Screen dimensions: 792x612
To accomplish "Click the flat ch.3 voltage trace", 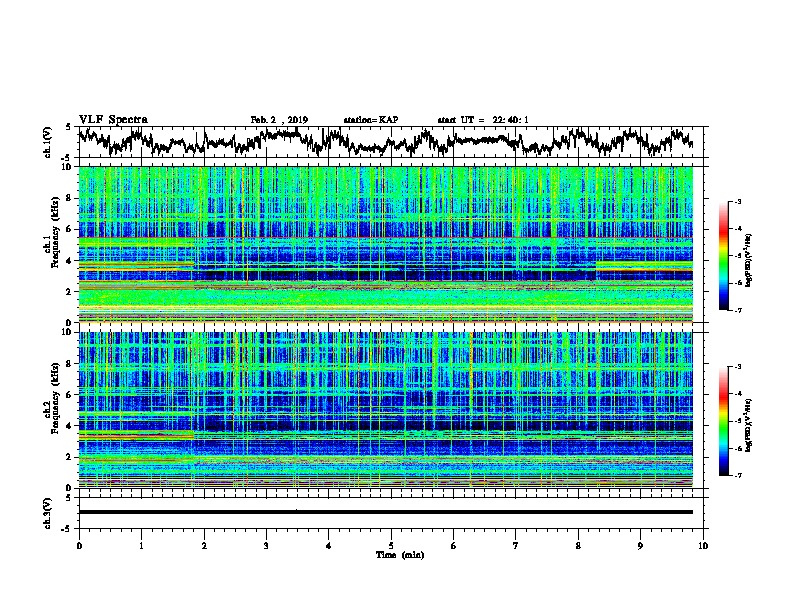I will (x=386, y=512).
